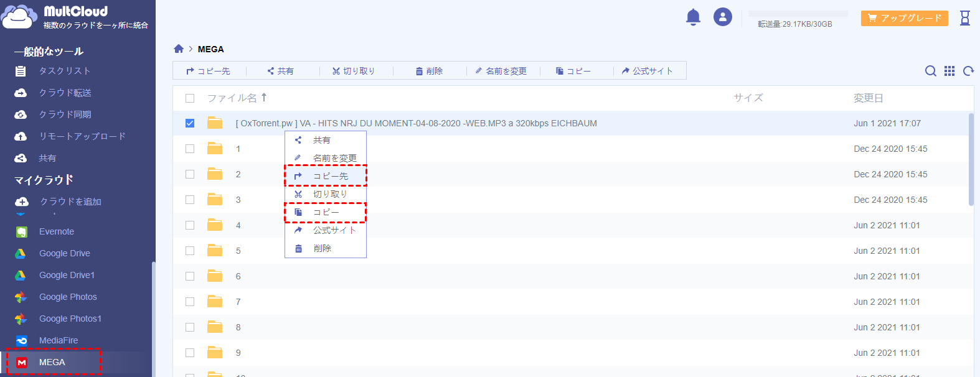
Task: Select Google Drive1 in sidebar
Action: click(x=67, y=275)
